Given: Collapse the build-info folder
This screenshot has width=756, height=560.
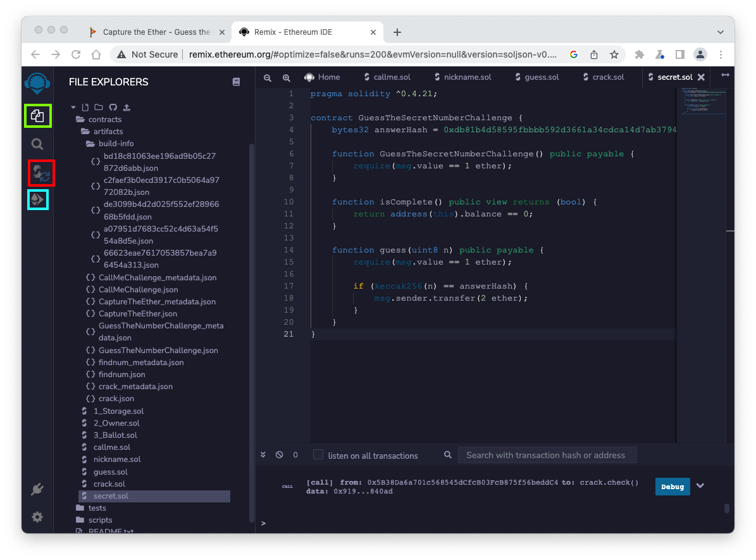Looking at the screenshot, I should pos(116,144).
